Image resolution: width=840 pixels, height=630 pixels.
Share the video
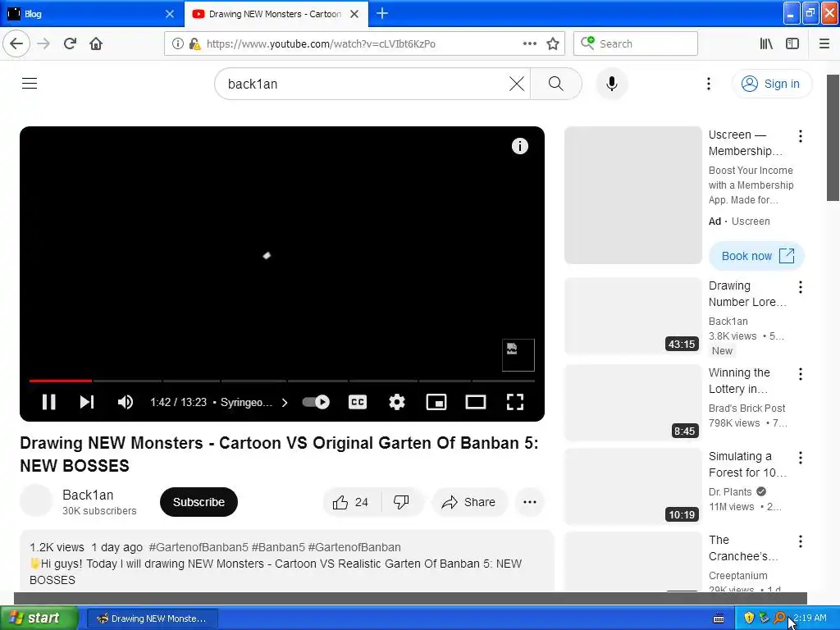[468, 502]
